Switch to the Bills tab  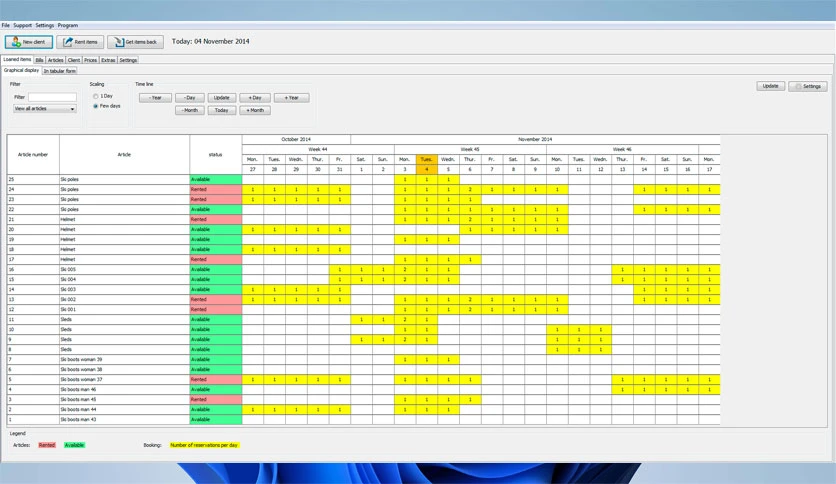pos(39,60)
